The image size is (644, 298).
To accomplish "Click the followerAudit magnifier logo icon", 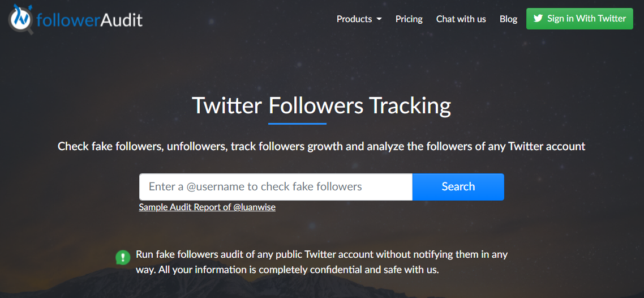I will 22,19.
